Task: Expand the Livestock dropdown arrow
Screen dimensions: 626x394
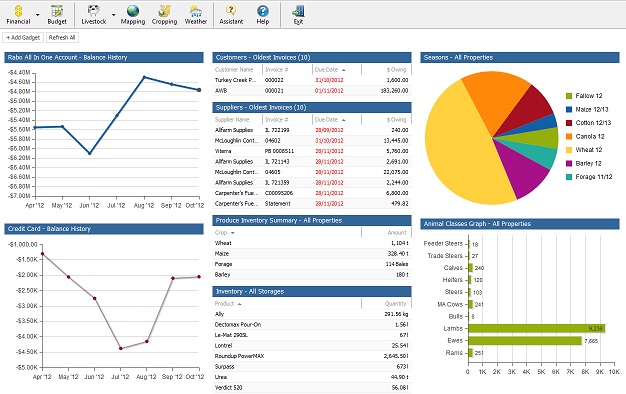Action: pos(113,15)
